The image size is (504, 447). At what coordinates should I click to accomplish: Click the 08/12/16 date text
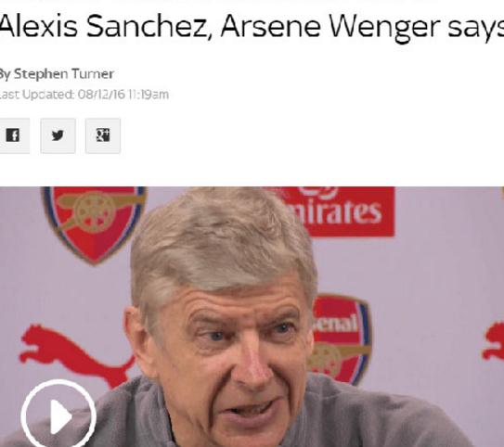click(101, 95)
